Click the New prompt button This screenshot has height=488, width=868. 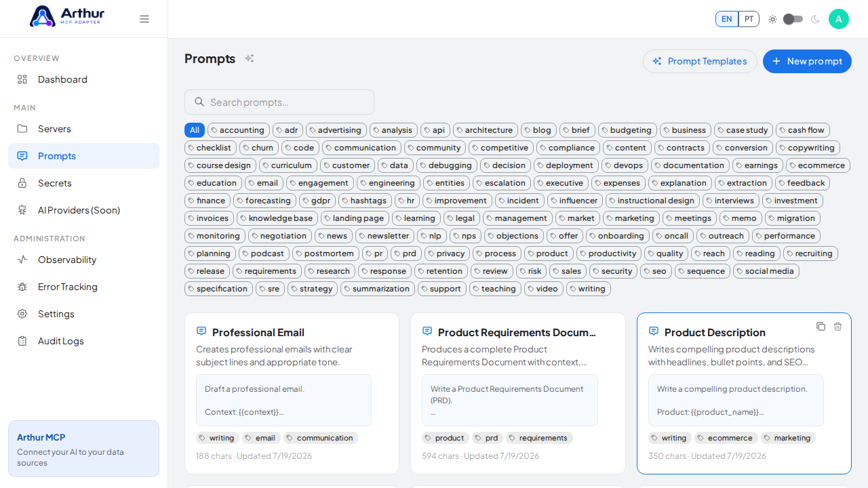807,61
